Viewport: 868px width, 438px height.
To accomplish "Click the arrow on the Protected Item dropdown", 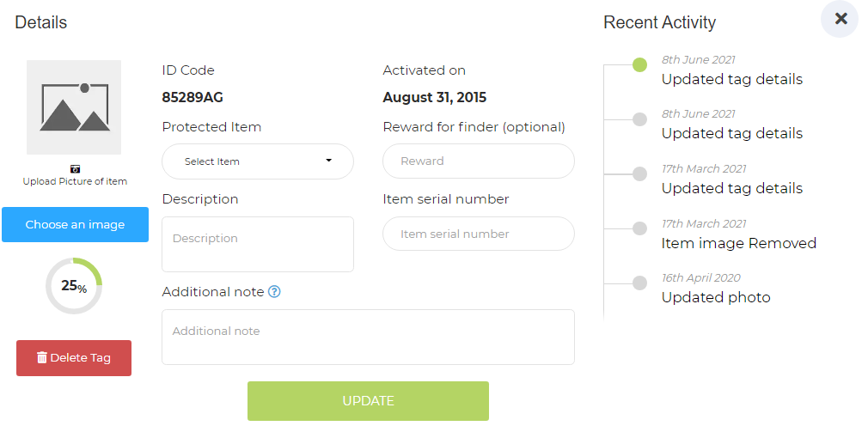I will [x=328, y=161].
